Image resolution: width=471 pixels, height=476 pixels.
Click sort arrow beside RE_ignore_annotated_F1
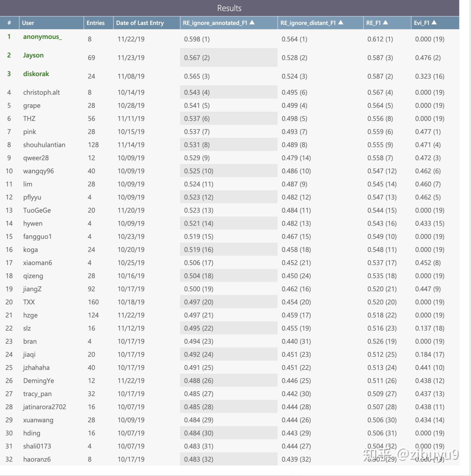(x=252, y=22)
